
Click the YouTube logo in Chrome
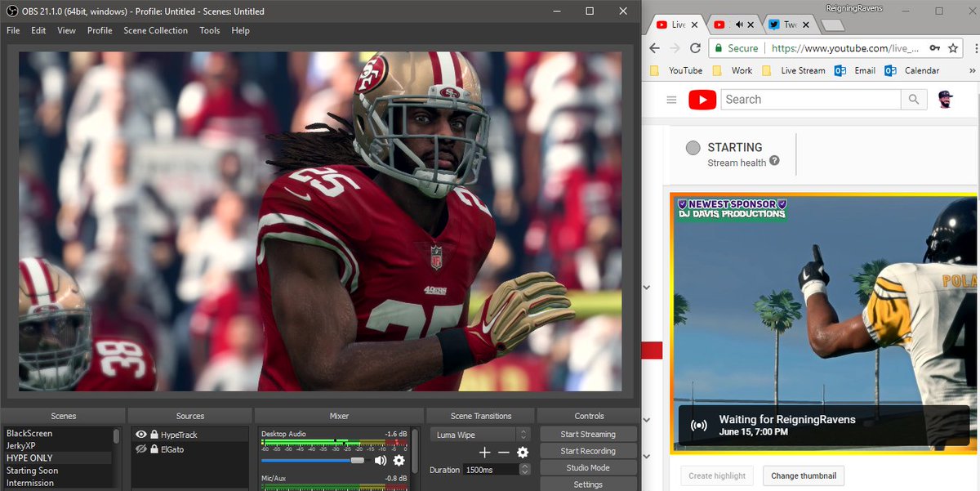[702, 100]
